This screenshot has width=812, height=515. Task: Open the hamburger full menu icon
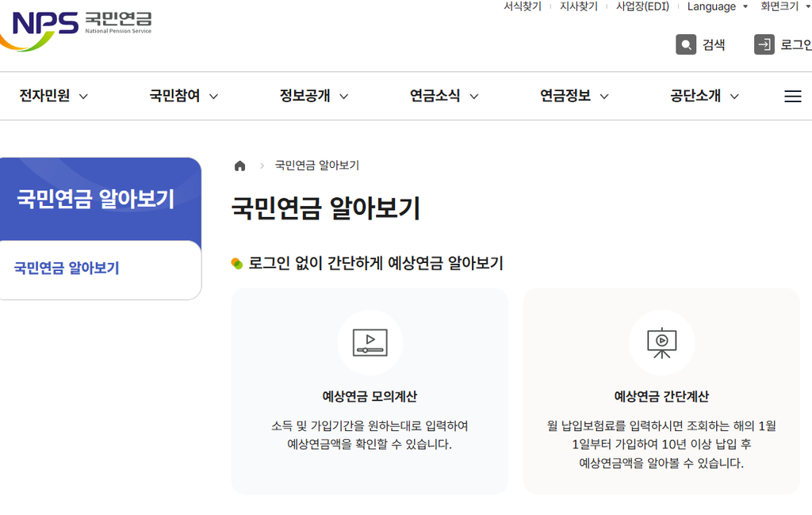(792, 97)
